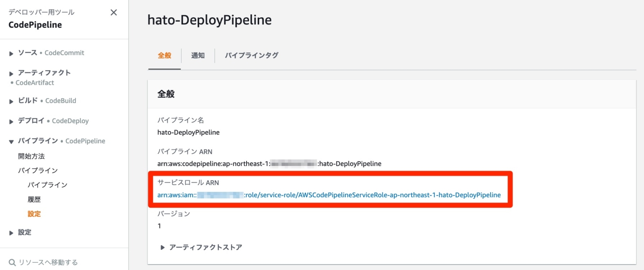Click the triangle beside アーティファクトストア
Image resolution: width=644 pixels, height=270 pixels.
click(163, 247)
